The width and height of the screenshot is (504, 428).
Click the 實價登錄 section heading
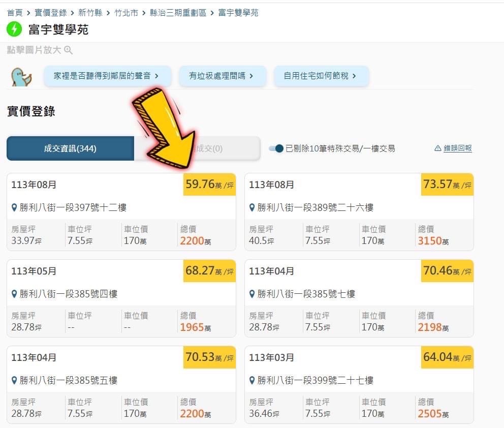click(31, 111)
